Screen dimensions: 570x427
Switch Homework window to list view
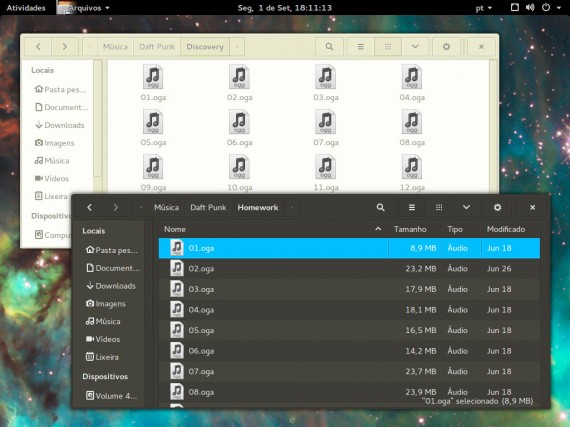412,208
